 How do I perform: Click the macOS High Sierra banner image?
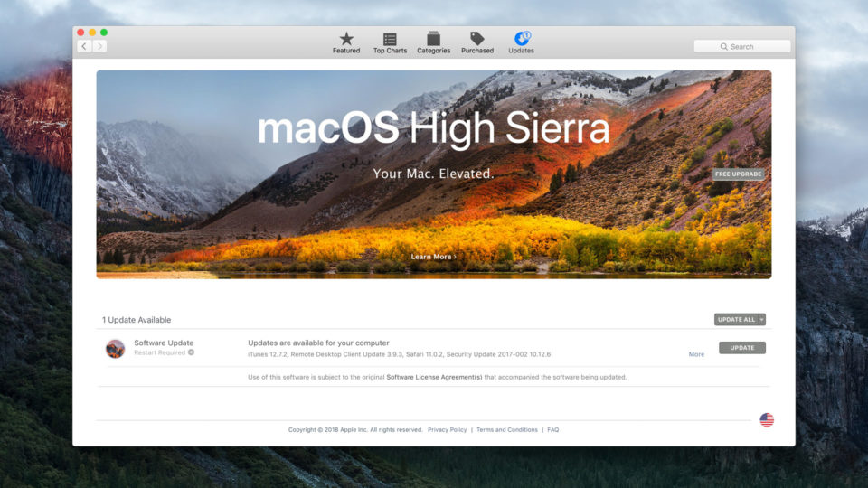tap(434, 174)
